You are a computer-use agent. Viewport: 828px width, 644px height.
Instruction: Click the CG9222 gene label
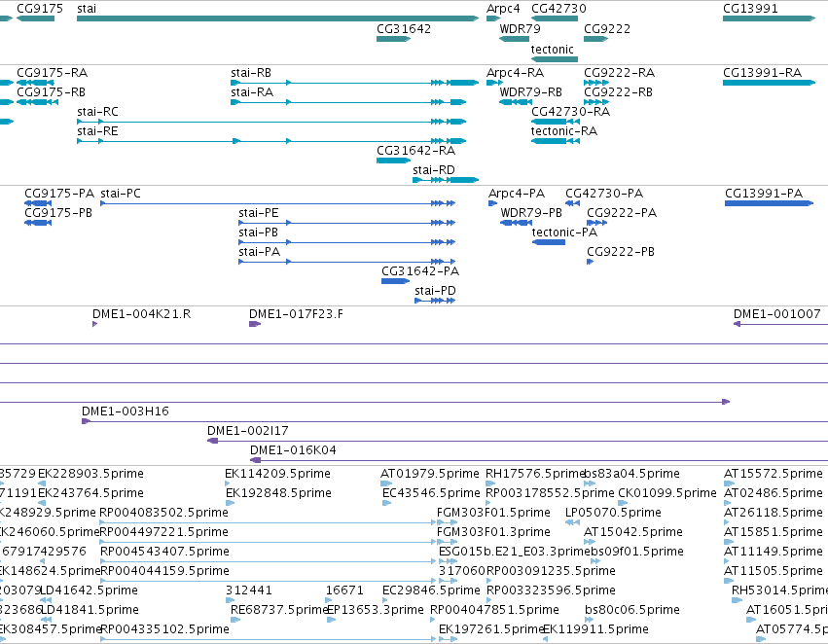point(607,29)
